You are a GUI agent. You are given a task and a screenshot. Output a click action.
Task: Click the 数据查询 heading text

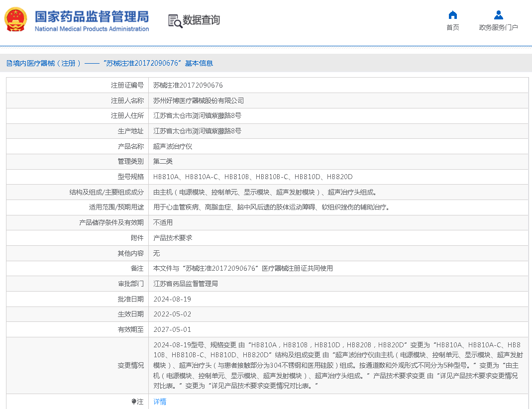pyautogui.click(x=201, y=20)
